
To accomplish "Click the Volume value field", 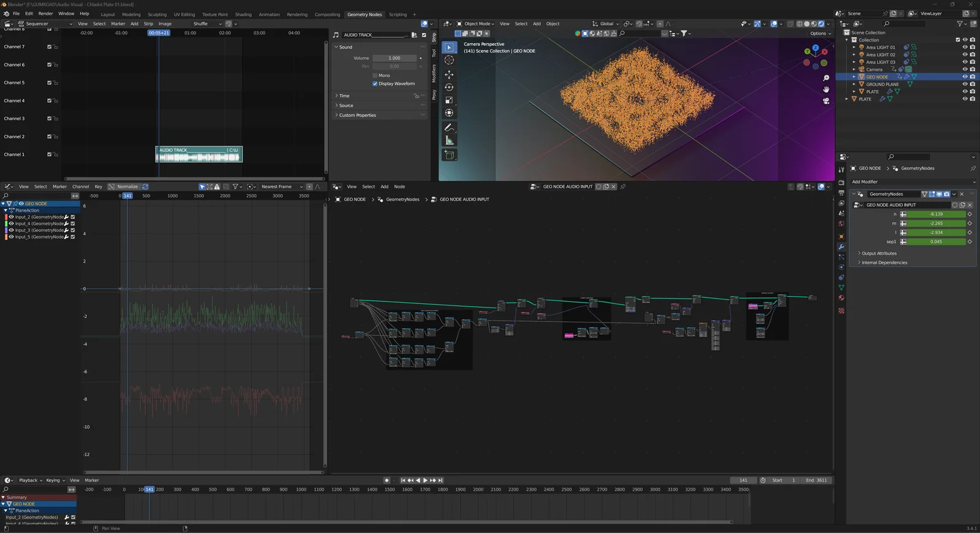I will pyautogui.click(x=394, y=58).
